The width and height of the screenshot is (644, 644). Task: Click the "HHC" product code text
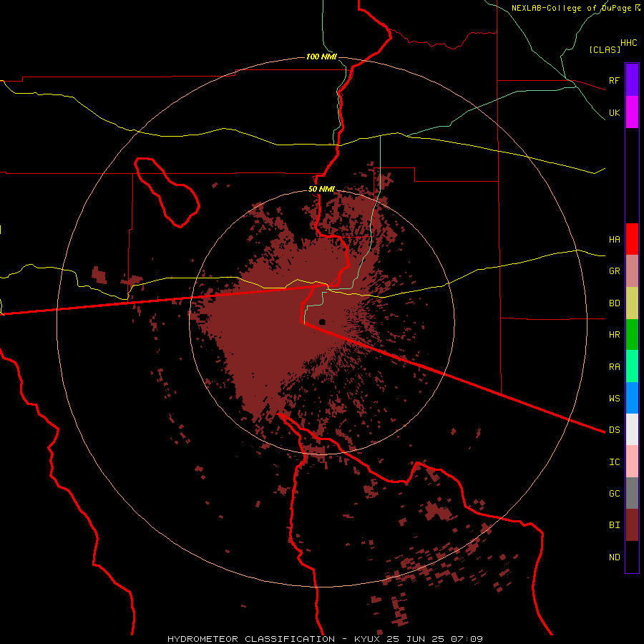(x=628, y=43)
